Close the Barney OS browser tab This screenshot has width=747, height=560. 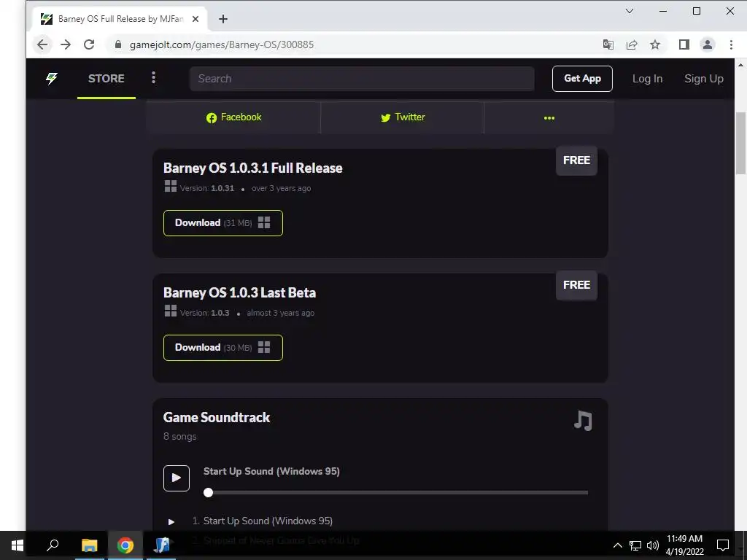click(196, 19)
